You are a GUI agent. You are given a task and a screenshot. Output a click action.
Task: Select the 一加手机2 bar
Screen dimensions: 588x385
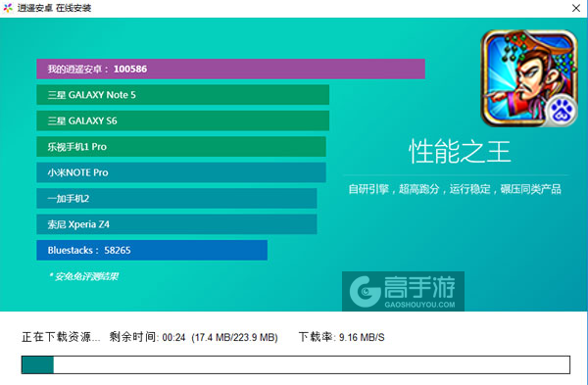click(176, 198)
